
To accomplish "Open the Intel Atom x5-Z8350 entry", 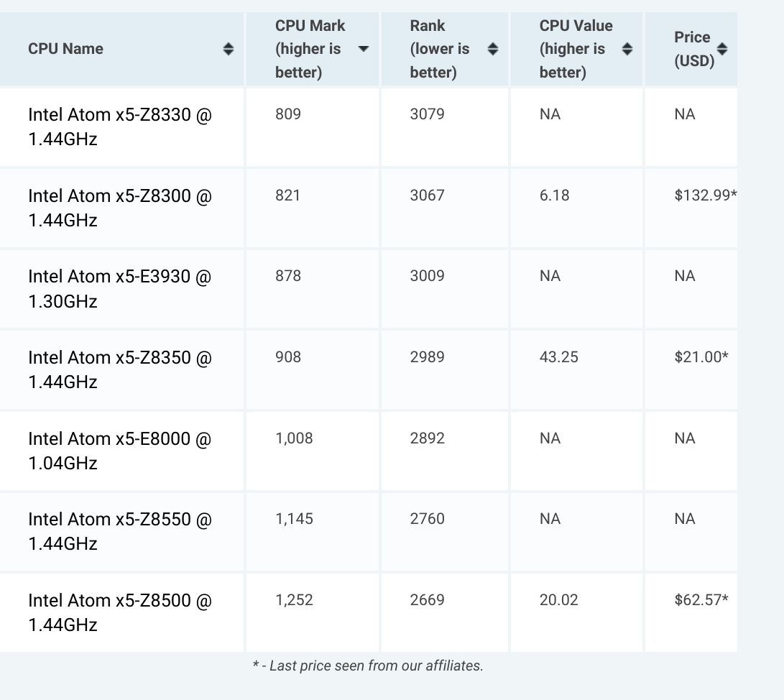I will pyautogui.click(x=120, y=369).
